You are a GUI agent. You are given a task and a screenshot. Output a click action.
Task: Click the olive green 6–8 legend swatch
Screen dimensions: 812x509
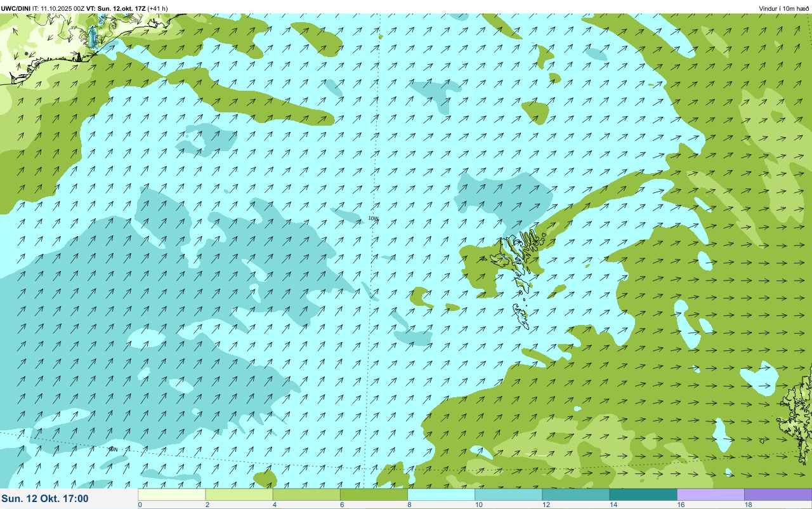[374, 494]
